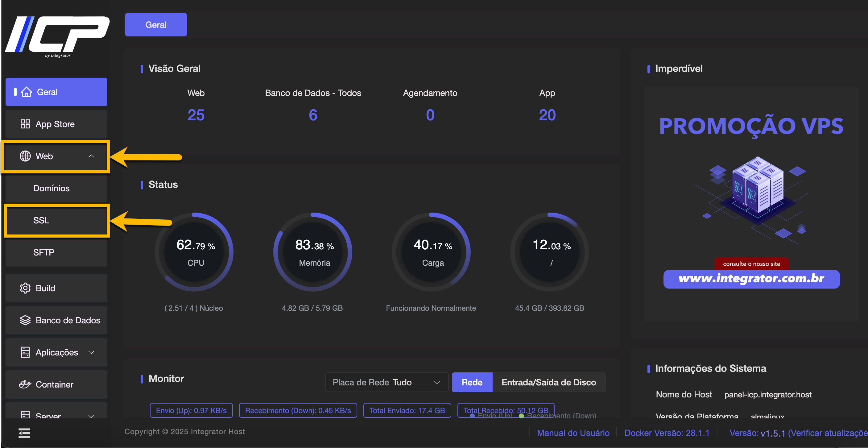Click the Web globe icon
868x448 pixels.
(25, 156)
